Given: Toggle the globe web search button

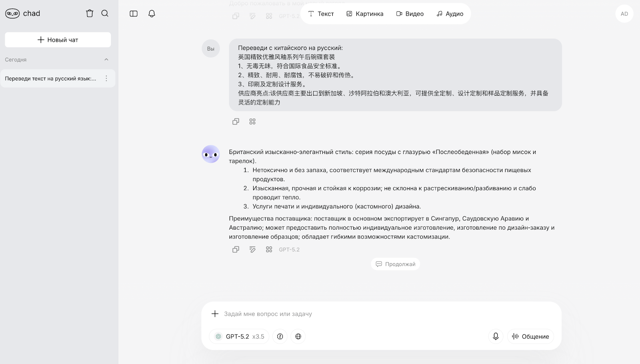Looking at the screenshot, I should [298, 336].
